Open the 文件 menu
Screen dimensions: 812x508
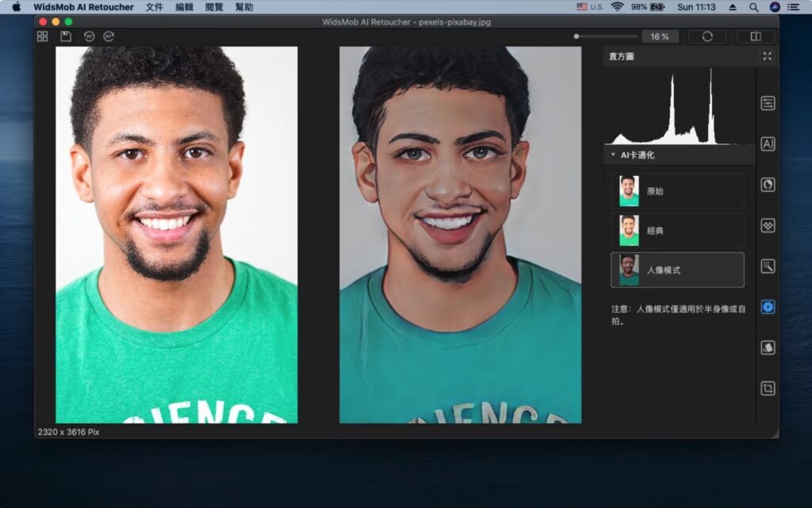[x=154, y=7]
